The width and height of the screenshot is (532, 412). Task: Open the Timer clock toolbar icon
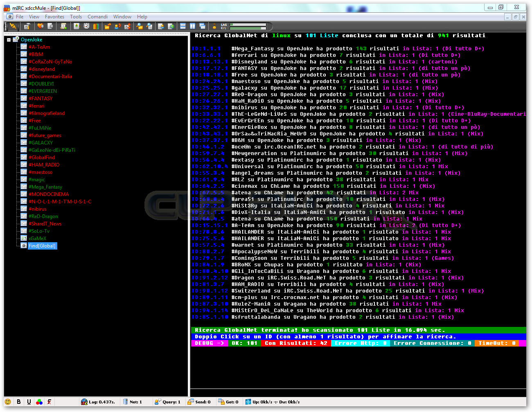(x=86, y=26)
